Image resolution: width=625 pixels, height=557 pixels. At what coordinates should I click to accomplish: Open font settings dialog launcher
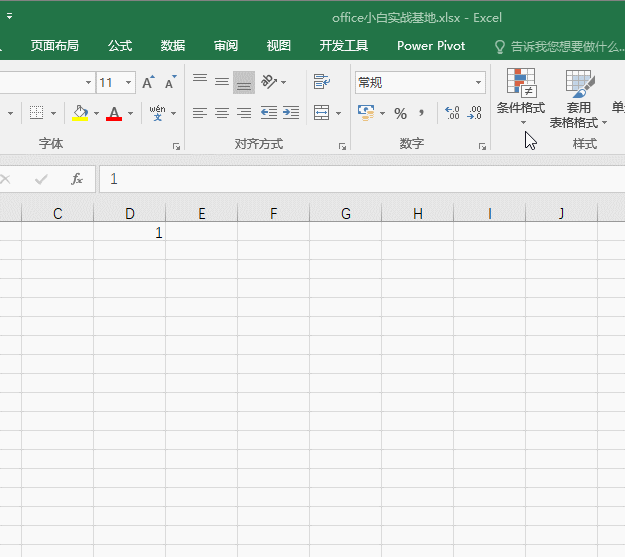176,147
